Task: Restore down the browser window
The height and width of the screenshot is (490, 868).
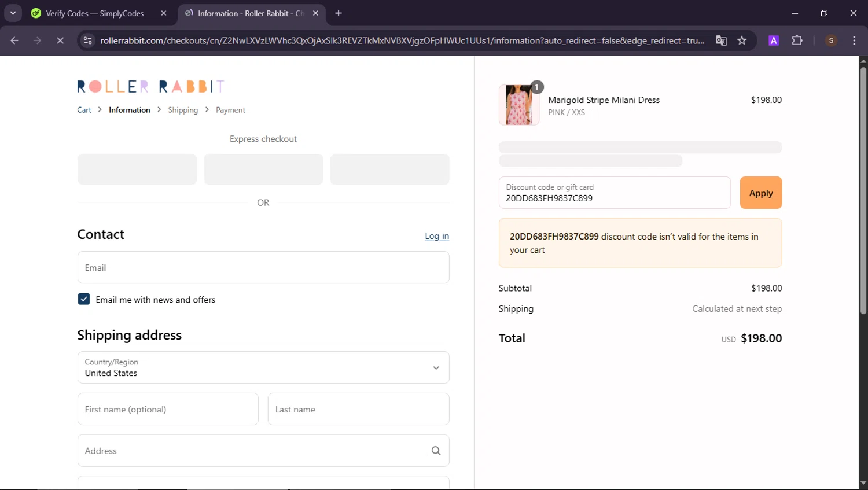Action: point(824,13)
